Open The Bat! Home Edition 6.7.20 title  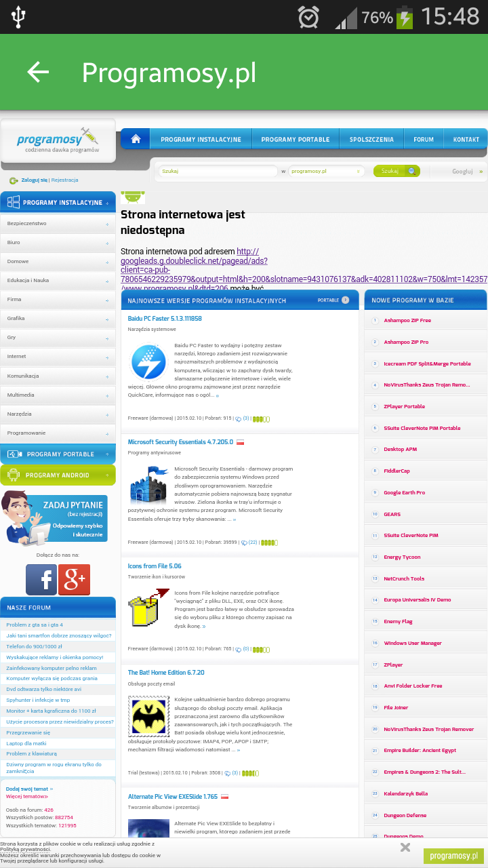[x=166, y=673]
